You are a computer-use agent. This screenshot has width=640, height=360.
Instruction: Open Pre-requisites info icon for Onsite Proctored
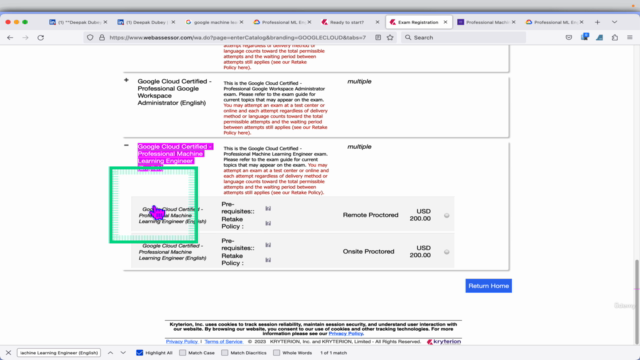268,245
